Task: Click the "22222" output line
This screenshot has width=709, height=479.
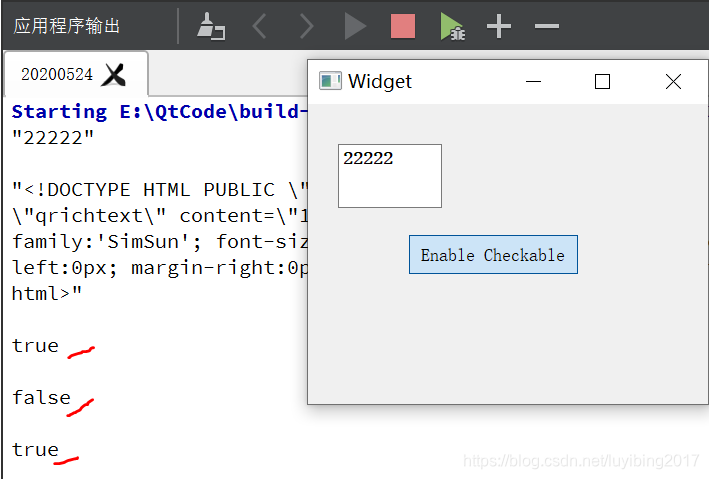Action: (x=53, y=138)
